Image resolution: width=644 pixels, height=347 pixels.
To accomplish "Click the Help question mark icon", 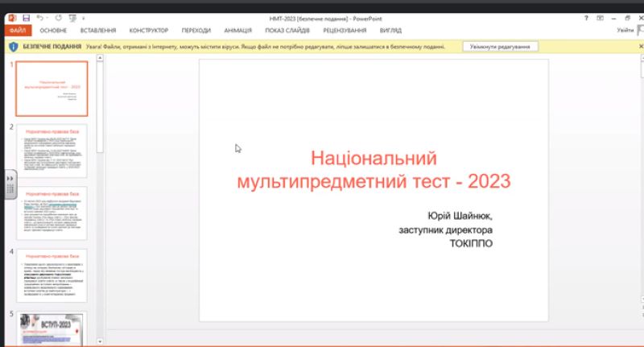I will click(586, 18).
